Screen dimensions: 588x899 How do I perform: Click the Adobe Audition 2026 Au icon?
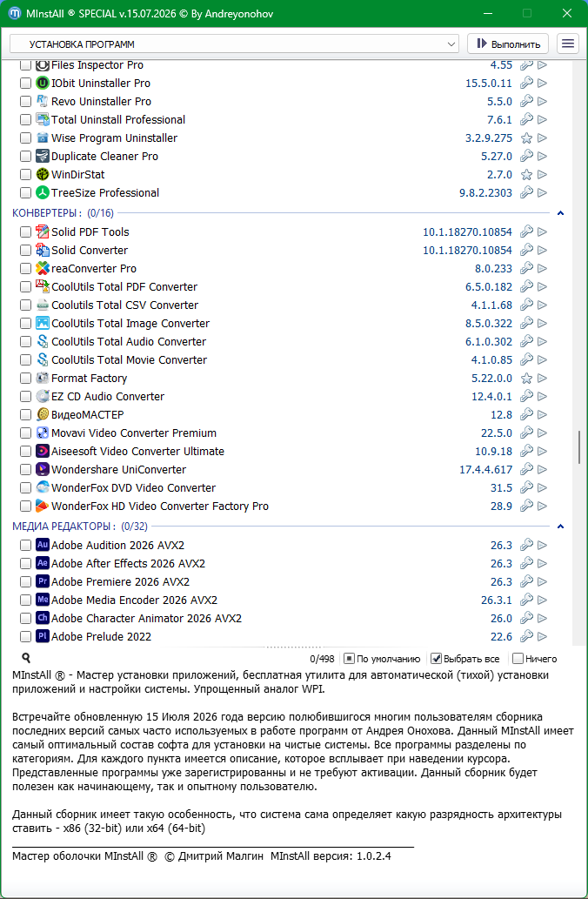coord(43,545)
